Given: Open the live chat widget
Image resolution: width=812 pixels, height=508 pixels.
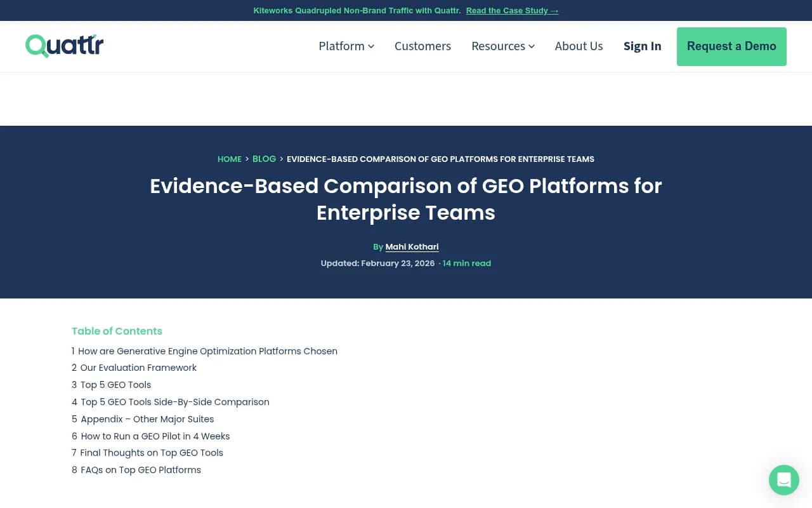Looking at the screenshot, I should point(783,480).
